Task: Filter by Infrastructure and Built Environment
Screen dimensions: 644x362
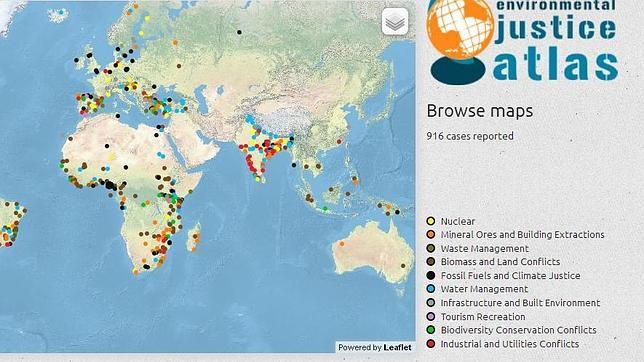Action: (x=520, y=303)
